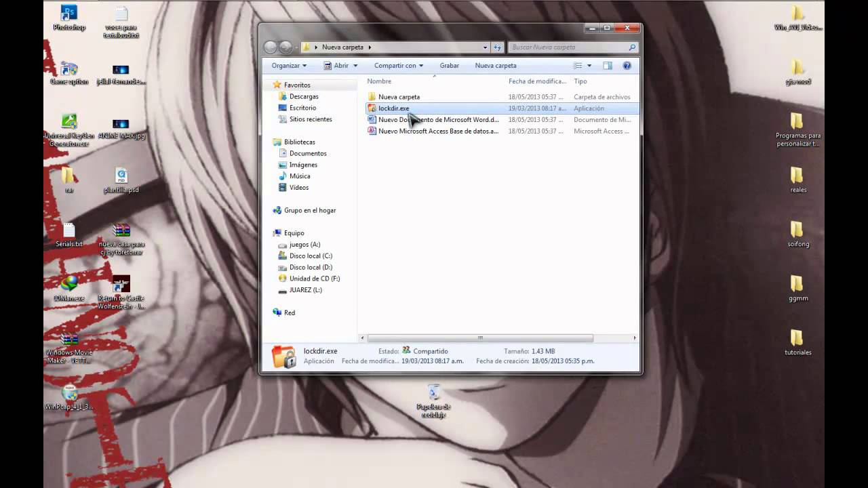The width and height of the screenshot is (868, 488).
Task: Click the horizontal scrollbar in file list
Action: [480, 338]
